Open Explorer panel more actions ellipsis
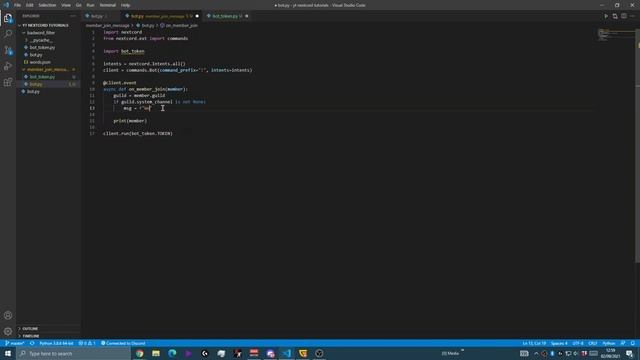This screenshot has height=360, width=640. point(73,16)
